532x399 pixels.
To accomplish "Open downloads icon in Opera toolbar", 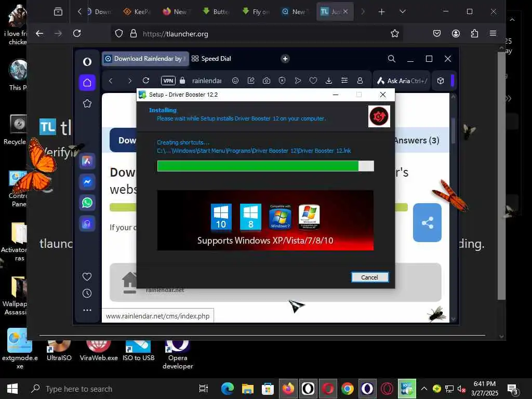I will coord(329,81).
